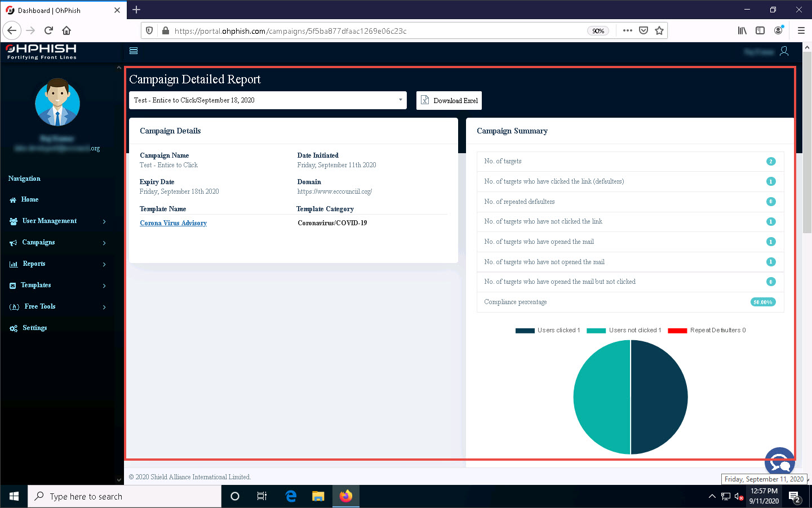Click the Cortana circle icon

point(235,496)
